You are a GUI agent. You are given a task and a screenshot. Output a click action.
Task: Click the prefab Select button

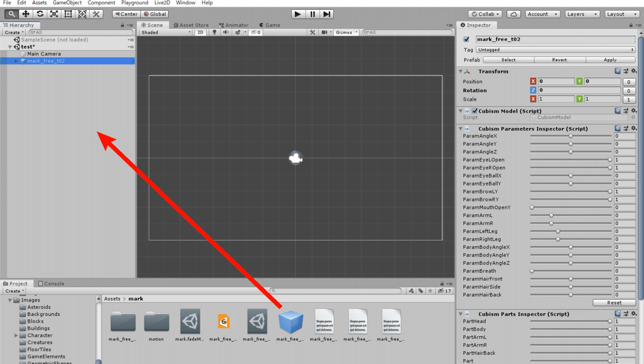509,60
